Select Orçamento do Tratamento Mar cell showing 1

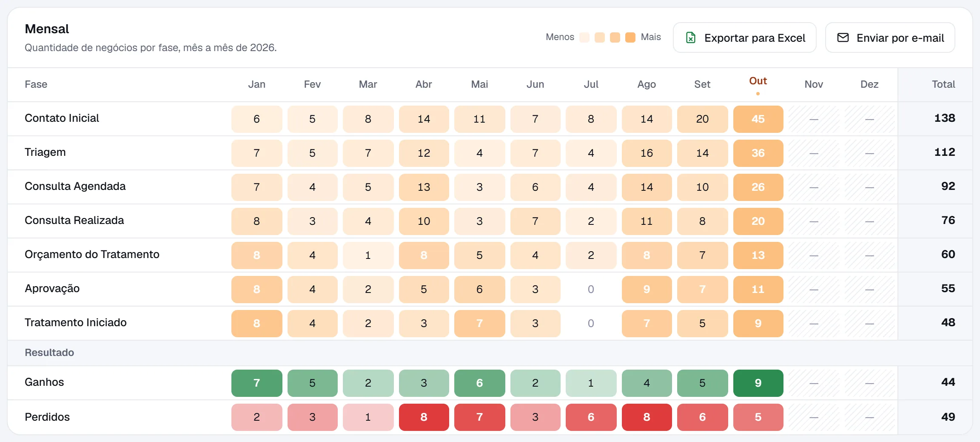(368, 255)
